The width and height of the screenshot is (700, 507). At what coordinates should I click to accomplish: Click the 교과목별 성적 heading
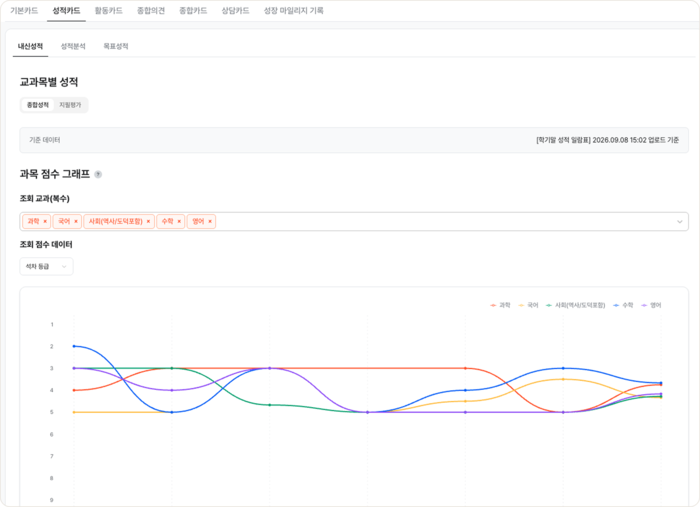point(49,82)
